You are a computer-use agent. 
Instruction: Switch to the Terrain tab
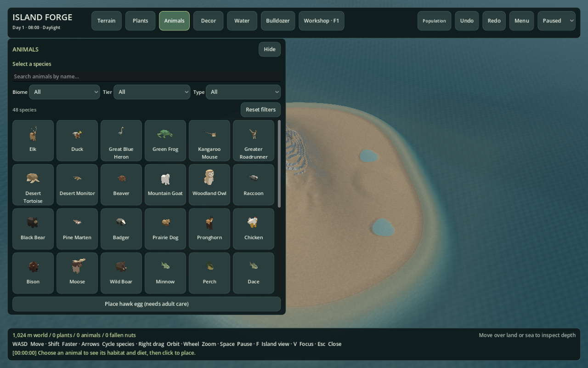(x=107, y=21)
